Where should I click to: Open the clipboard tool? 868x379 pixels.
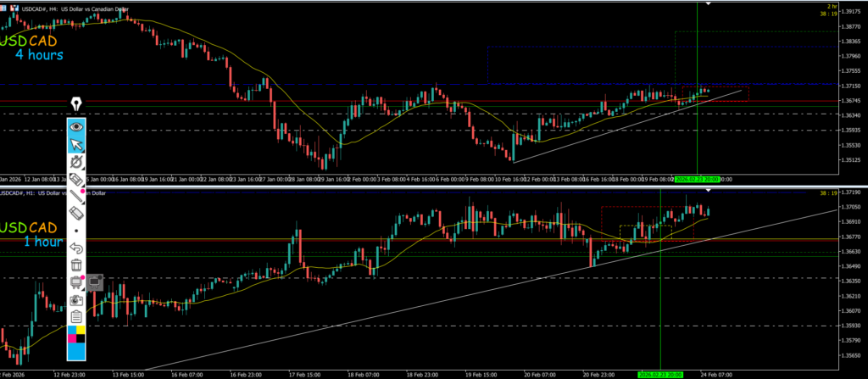[77, 316]
